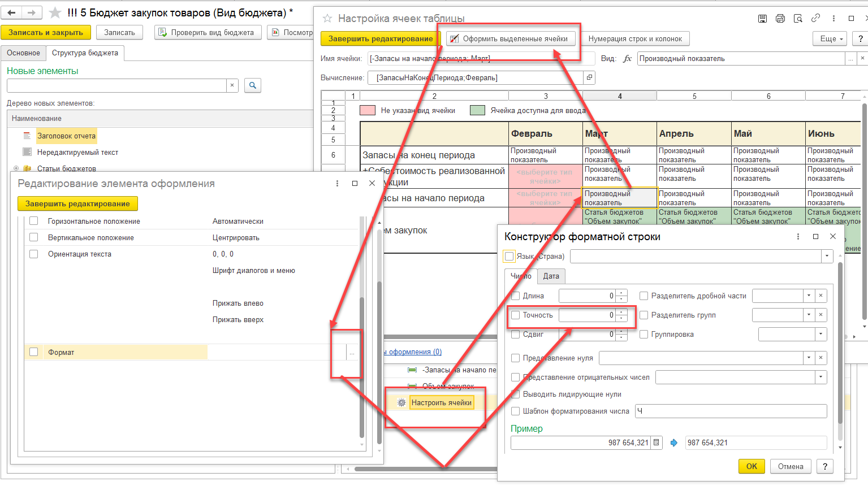Go back with the left arrow button
Screen dimensions: 868x486
tap(12, 12)
